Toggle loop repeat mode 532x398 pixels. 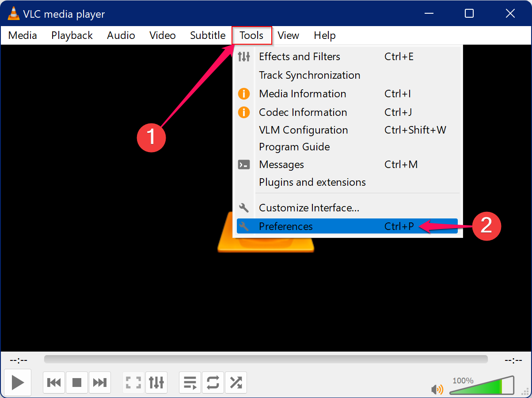213,383
